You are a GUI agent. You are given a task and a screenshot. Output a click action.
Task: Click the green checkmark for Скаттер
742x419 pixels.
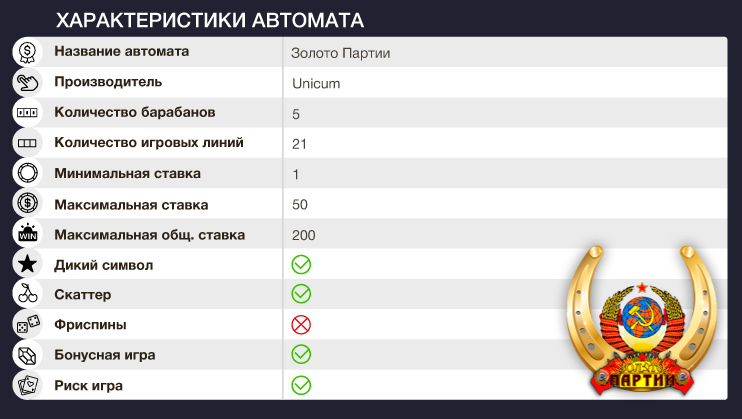tap(301, 294)
